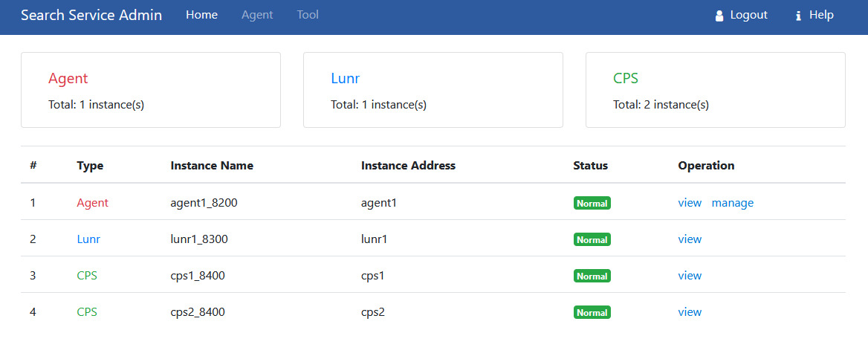Image resolution: width=868 pixels, height=359 pixels.
Task: Click the instance address agent1
Action: pos(379,203)
